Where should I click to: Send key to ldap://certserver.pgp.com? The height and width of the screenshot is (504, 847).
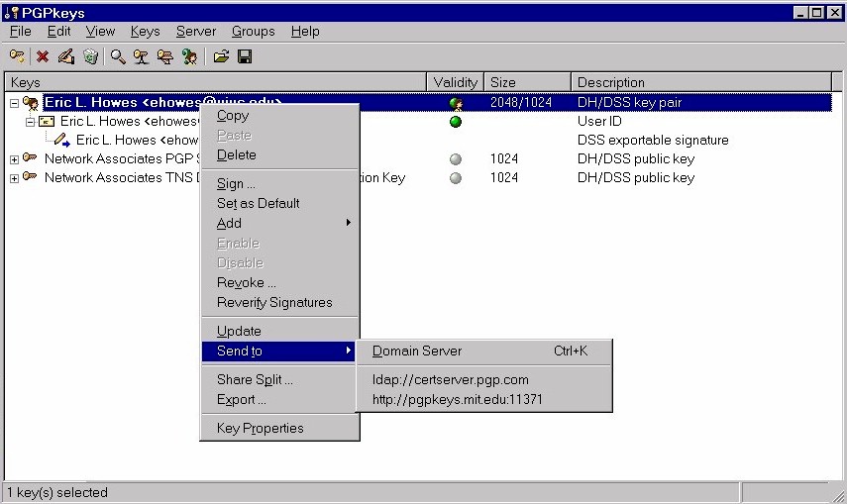coord(484,380)
